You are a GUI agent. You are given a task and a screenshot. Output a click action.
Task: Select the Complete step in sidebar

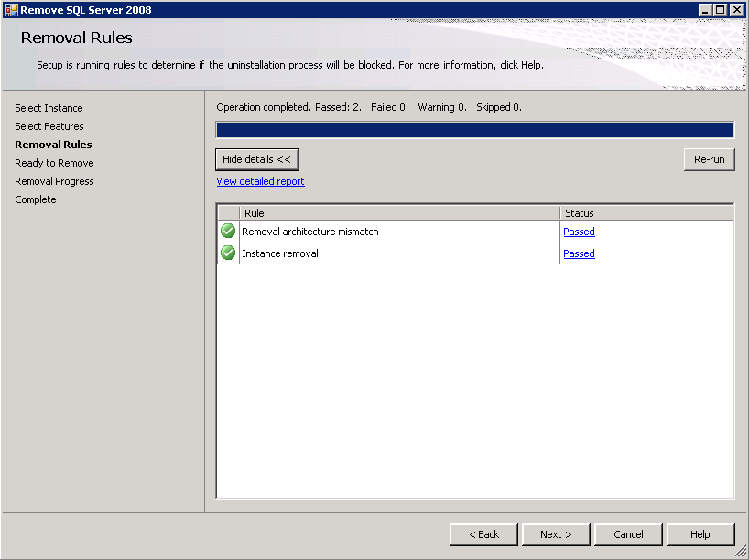click(x=36, y=199)
